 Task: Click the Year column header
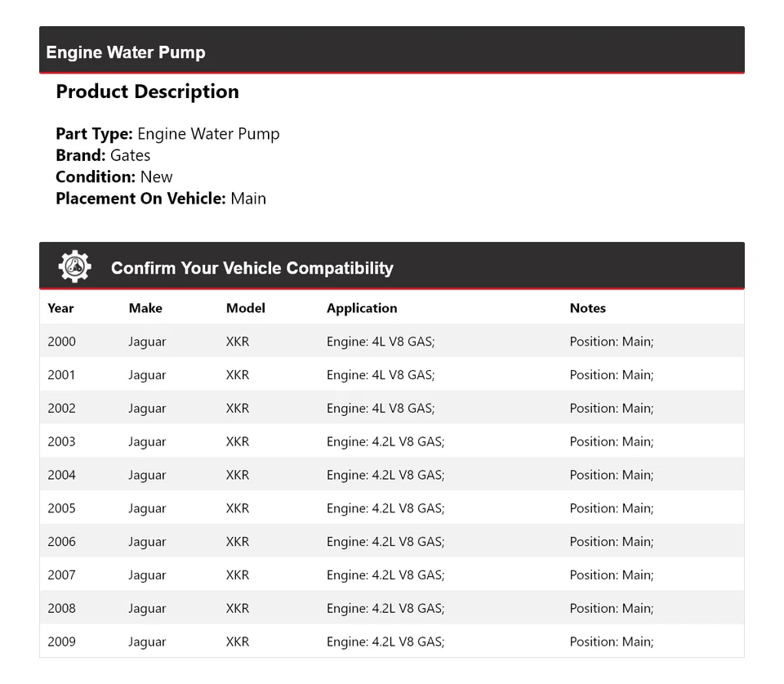60,308
